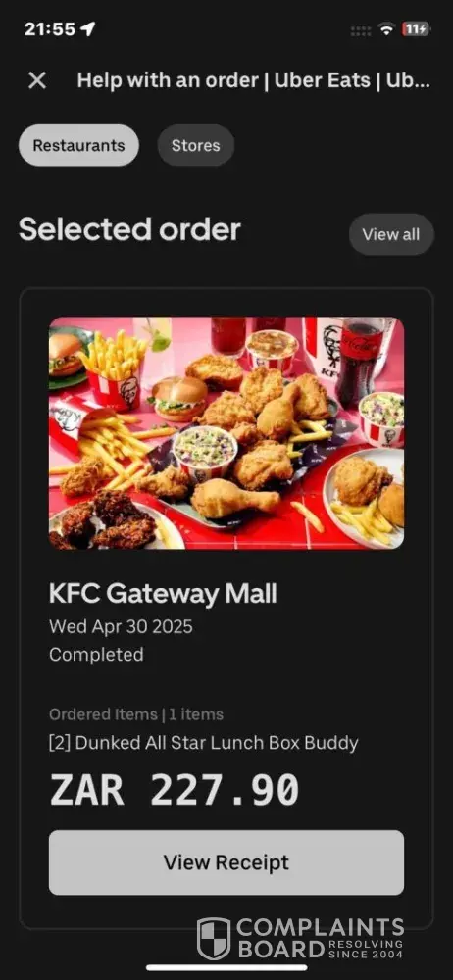Tap the location arrow beside the time
Image resolution: width=453 pixels, height=980 pixels.
click(x=87, y=28)
